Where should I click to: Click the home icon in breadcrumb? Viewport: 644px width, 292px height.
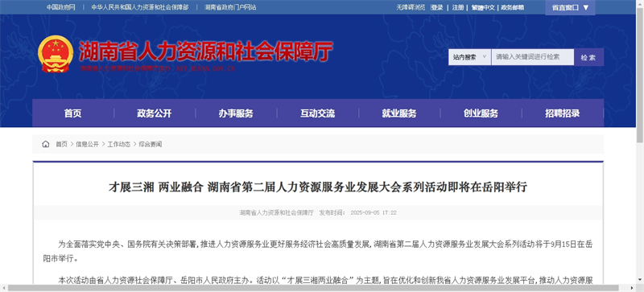point(46,144)
